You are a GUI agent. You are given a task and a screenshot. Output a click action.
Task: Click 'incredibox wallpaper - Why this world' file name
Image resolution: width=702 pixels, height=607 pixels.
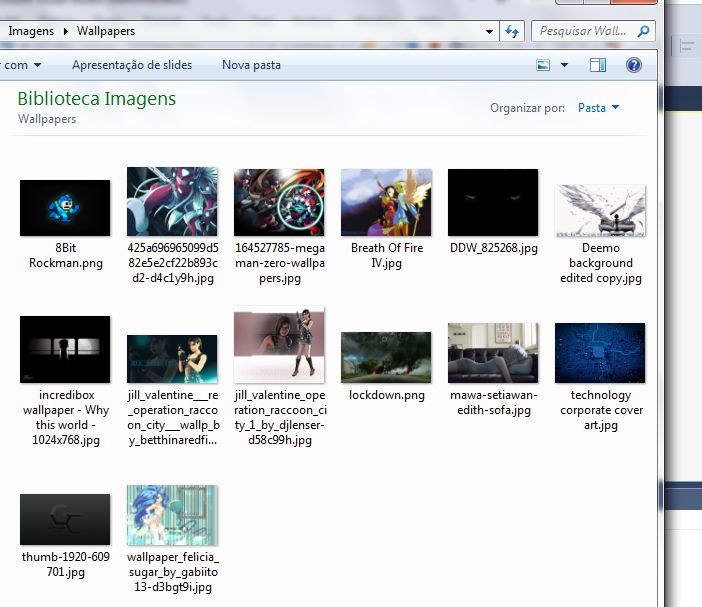[66, 417]
